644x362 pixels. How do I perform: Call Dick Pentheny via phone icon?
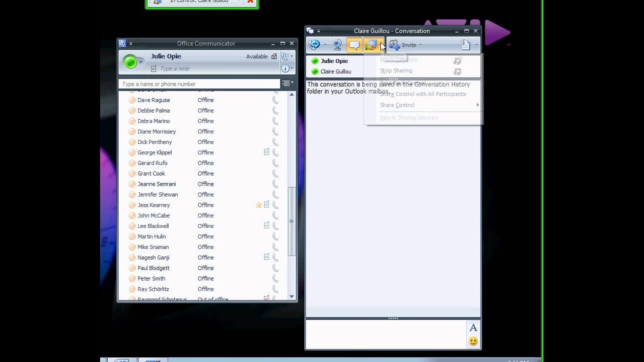point(275,142)
